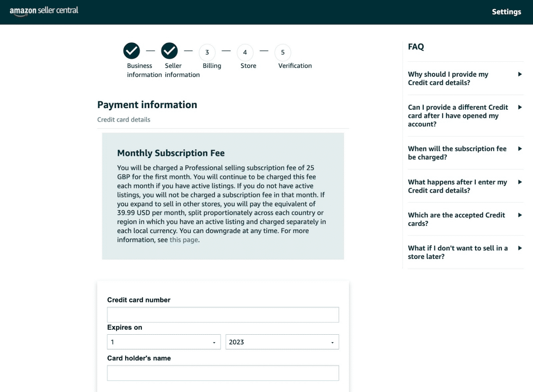533x392 pixels.
Task: Select the step 3 Billing circle
Action: (207, 52)
